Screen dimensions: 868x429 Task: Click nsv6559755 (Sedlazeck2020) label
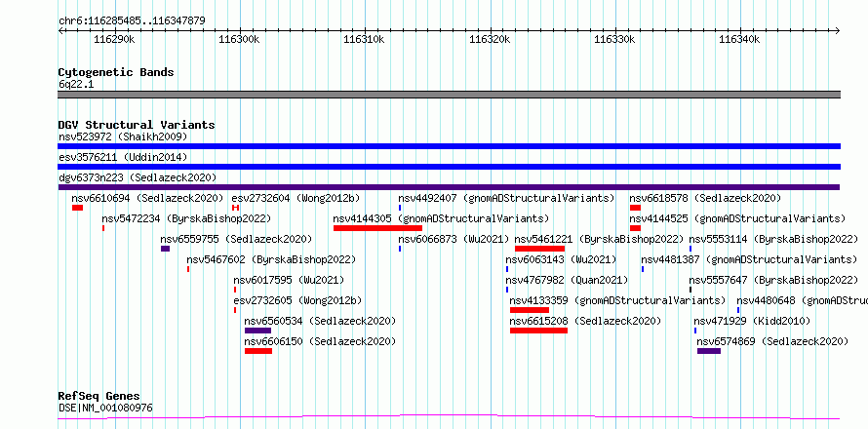click(236, 239)
